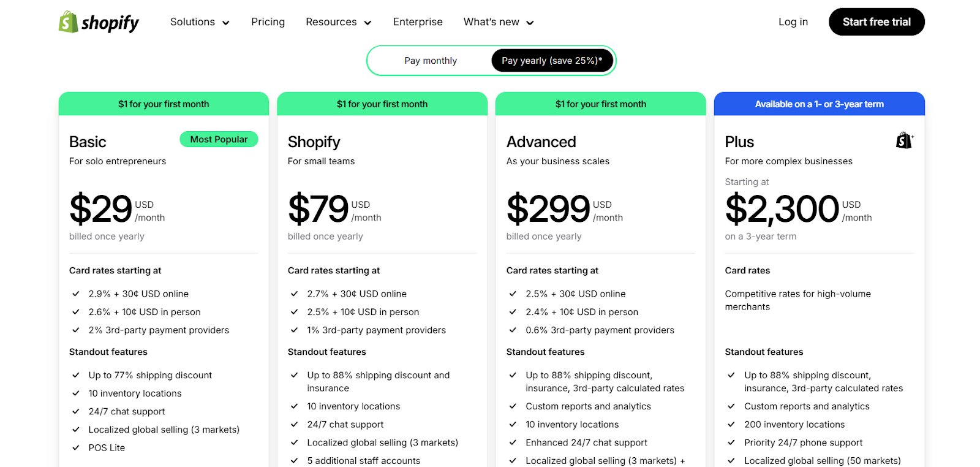Click the Log in link

click(793, 21)
